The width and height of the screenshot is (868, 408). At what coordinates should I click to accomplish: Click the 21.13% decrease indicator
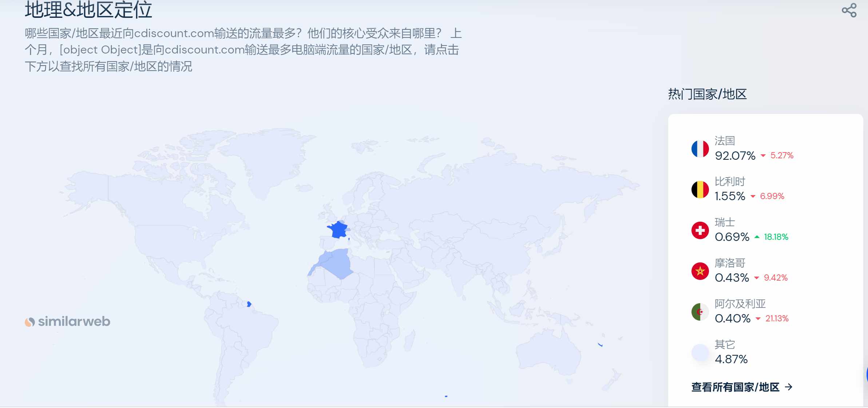(772, 318)
